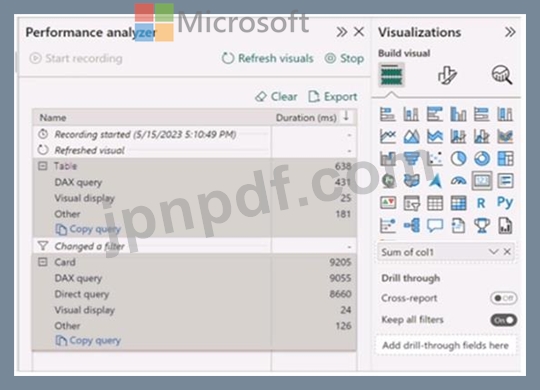Image resolution: width=540 pixels, height=390 pixels.
Task: Select the Clustered column chart visual
Action: pos(458,114)
